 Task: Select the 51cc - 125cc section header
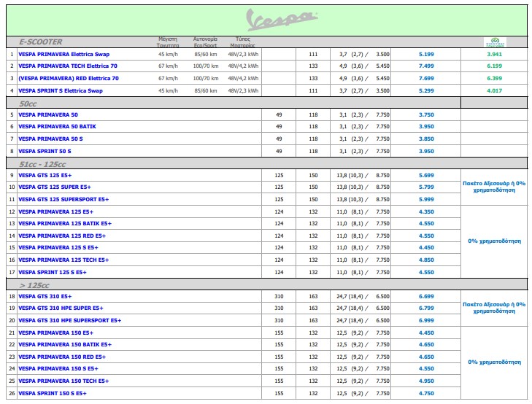click(42, 164)
